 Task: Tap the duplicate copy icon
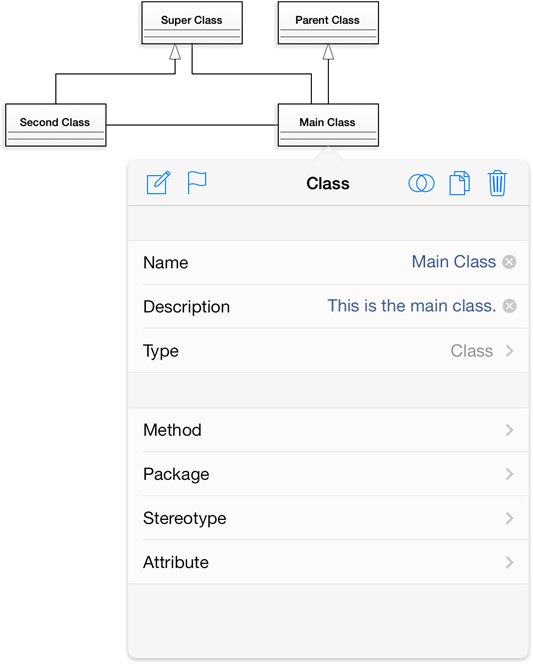459,183
